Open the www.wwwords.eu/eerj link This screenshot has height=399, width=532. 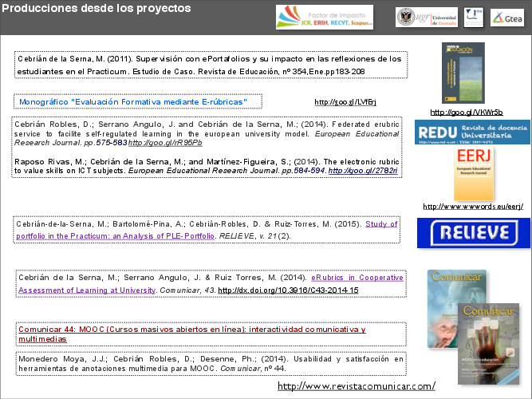472,206
